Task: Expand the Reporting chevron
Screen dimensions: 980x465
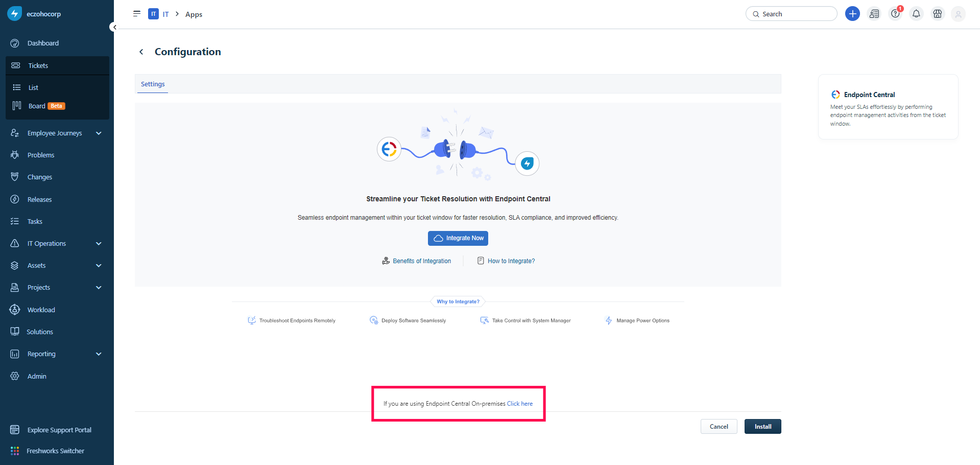Action: point(99,354)
